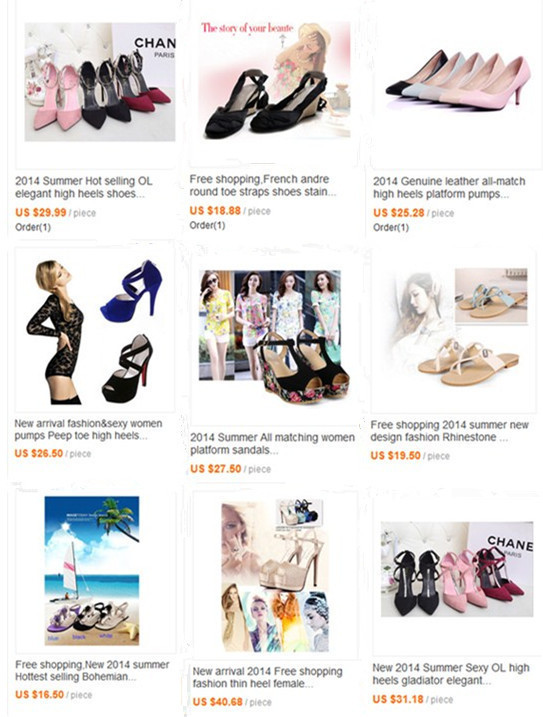This screenshot has width=543, height=717.
Task: Select the beach Bohemian sandals image
Action: (91, 571)
